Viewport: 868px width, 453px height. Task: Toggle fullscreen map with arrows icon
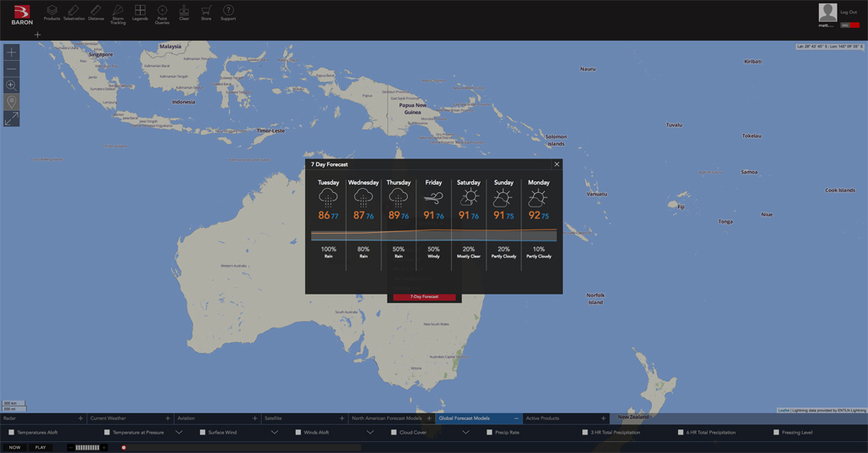pyautogui.click(x=11, y=119)
